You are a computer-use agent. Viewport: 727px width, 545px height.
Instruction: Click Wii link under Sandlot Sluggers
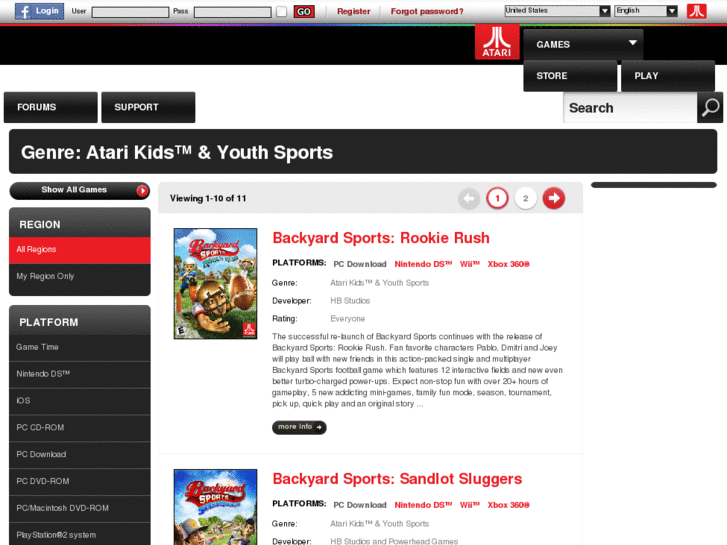(470, 505)
